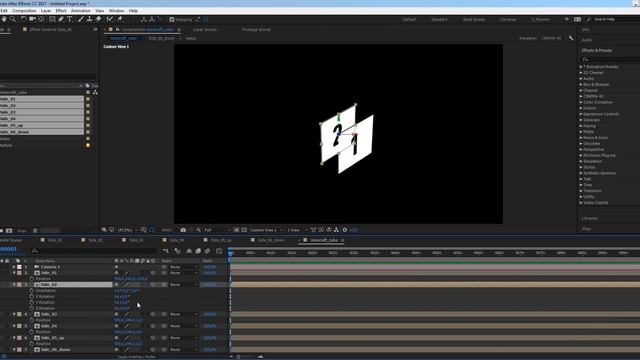Screen dimensions: 640x360
Task: Click Region of Interest icon in viewer
Action: coord(236,230)
